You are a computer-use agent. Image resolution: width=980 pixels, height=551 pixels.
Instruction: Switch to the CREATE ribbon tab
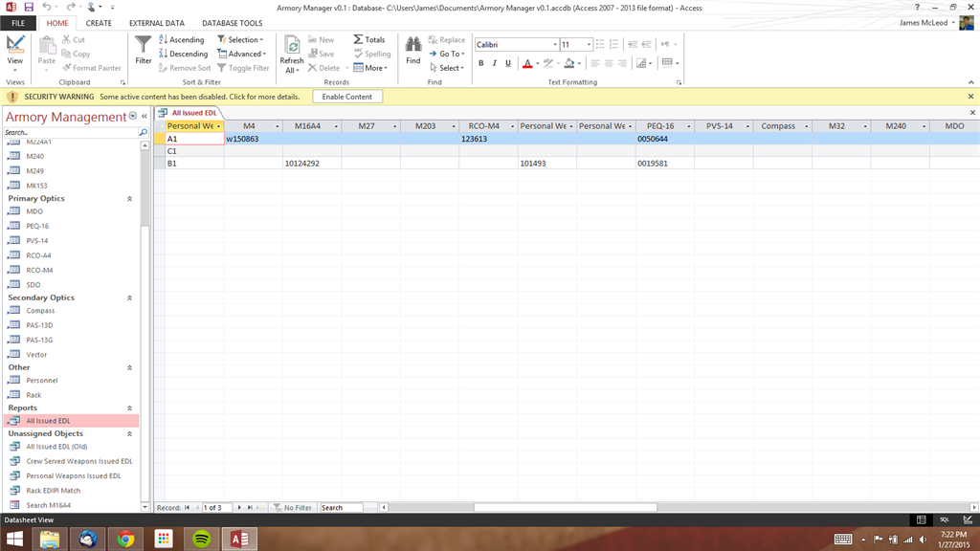99,23
